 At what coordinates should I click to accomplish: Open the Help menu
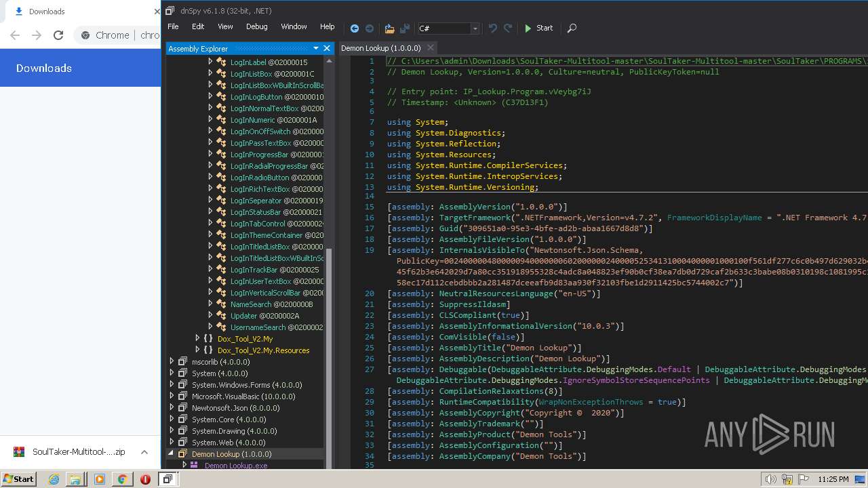(327, 26)
